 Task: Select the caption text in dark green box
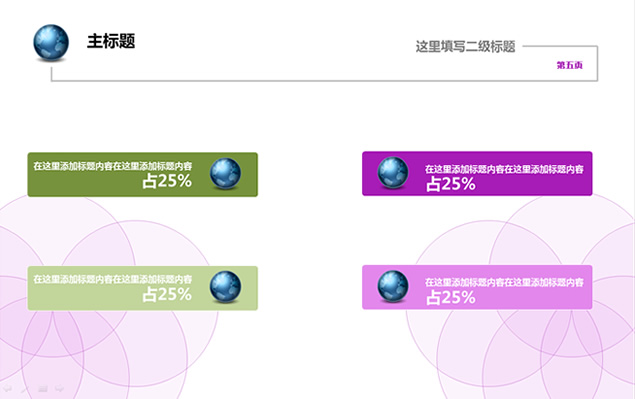(x=113, y=166)
